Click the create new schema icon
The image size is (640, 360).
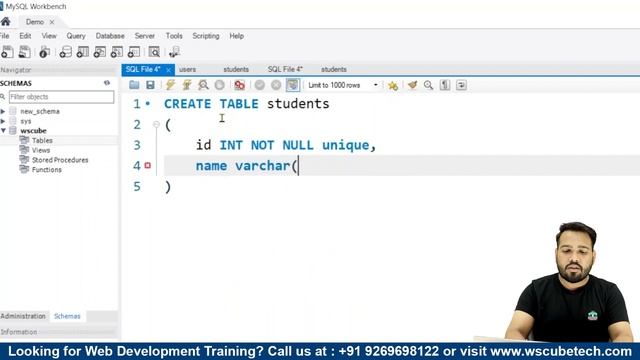click(x=65, y=52)
